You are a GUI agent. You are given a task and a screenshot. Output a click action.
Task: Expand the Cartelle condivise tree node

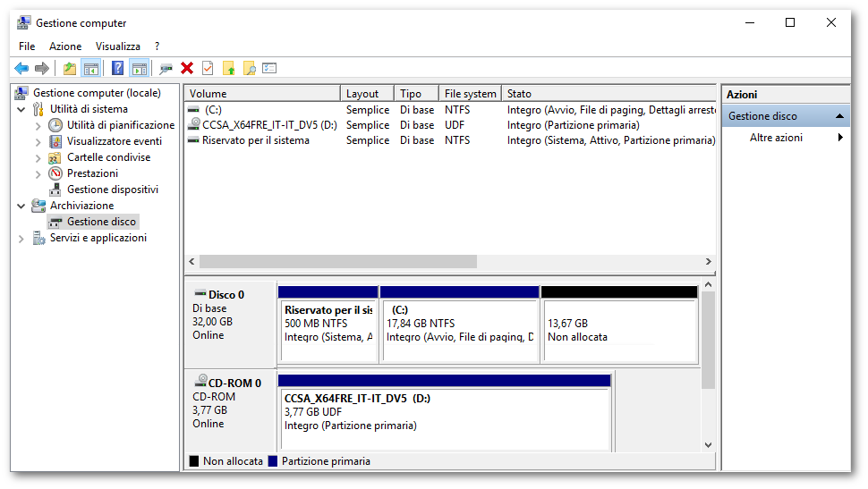(x=38, y=157)
